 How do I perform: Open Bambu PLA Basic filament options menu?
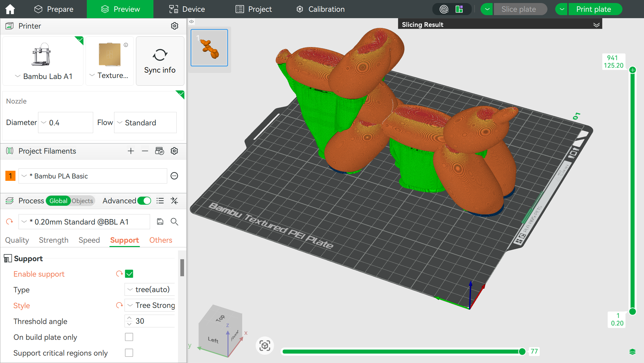click(174, 176)
